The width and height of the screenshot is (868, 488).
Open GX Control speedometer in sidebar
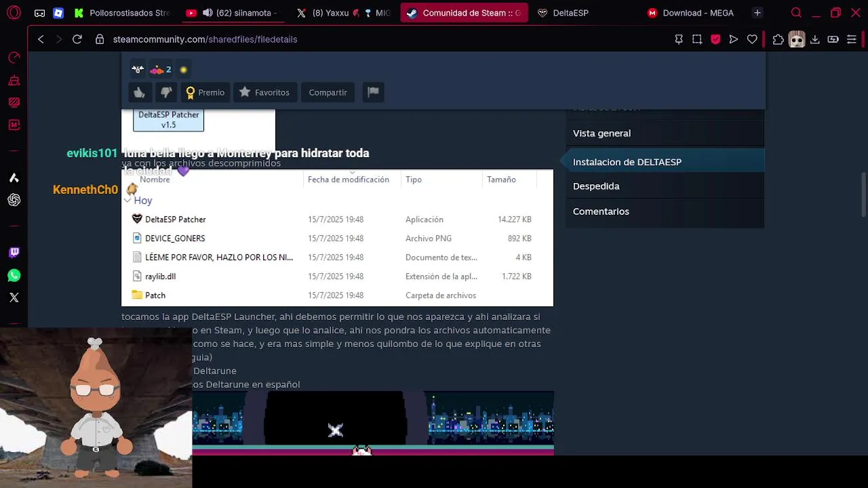(x=14, y=58)
